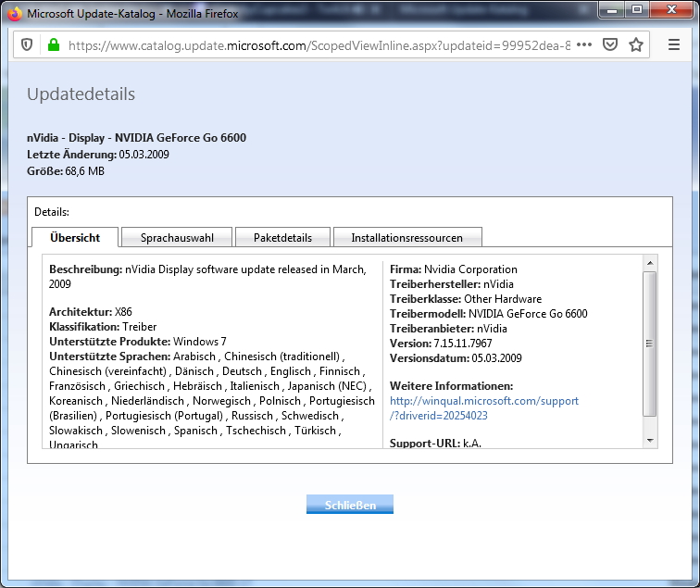Screen dimensions: 700x588
Task: Click 'Architektur: X86' line
Action: (x=91, y=312)
